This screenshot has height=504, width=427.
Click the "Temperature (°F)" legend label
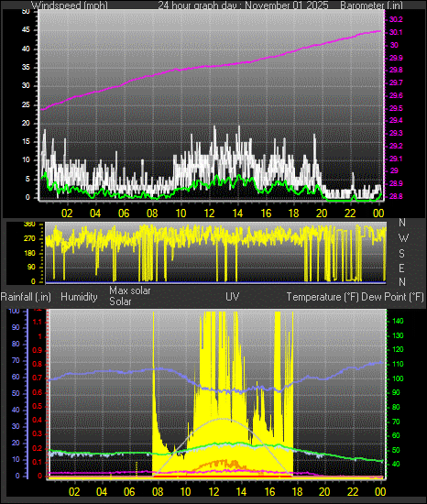[323, 297]
